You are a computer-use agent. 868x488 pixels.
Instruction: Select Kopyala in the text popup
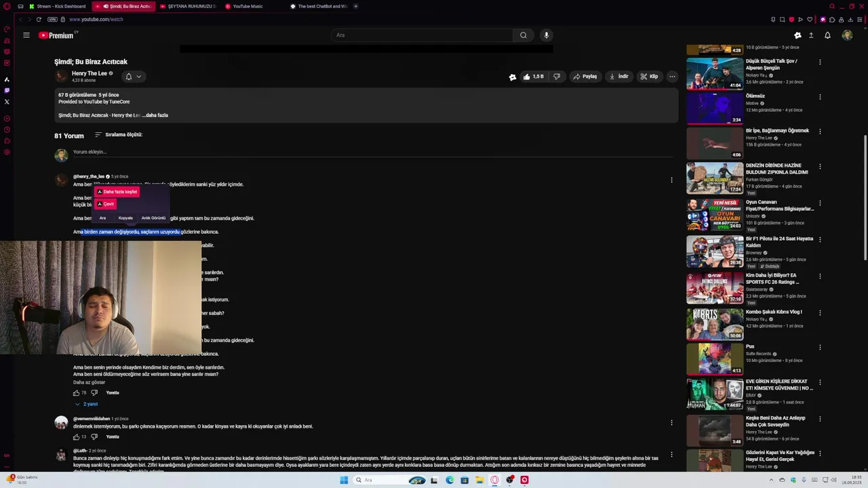pos(125,218)
